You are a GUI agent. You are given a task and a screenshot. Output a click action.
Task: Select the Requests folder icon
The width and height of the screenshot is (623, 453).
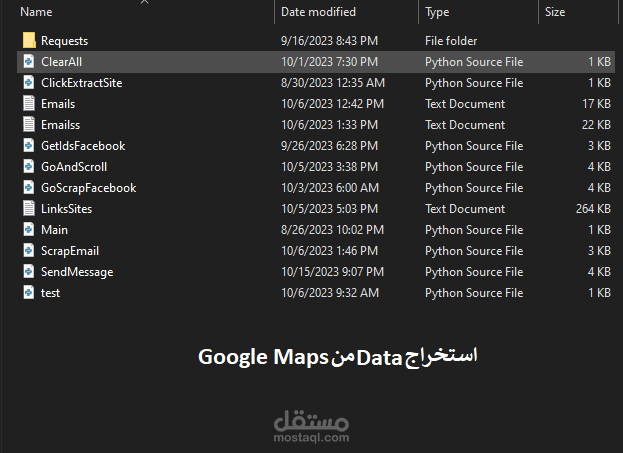(29, 41)
